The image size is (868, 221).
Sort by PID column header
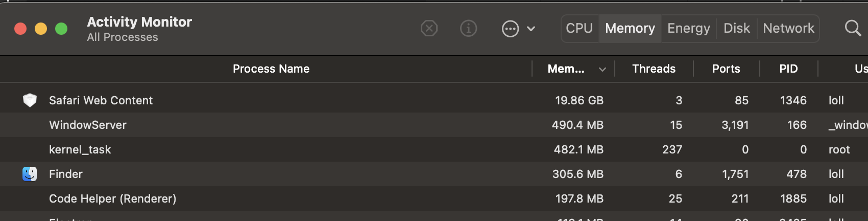tap(788, 69)
